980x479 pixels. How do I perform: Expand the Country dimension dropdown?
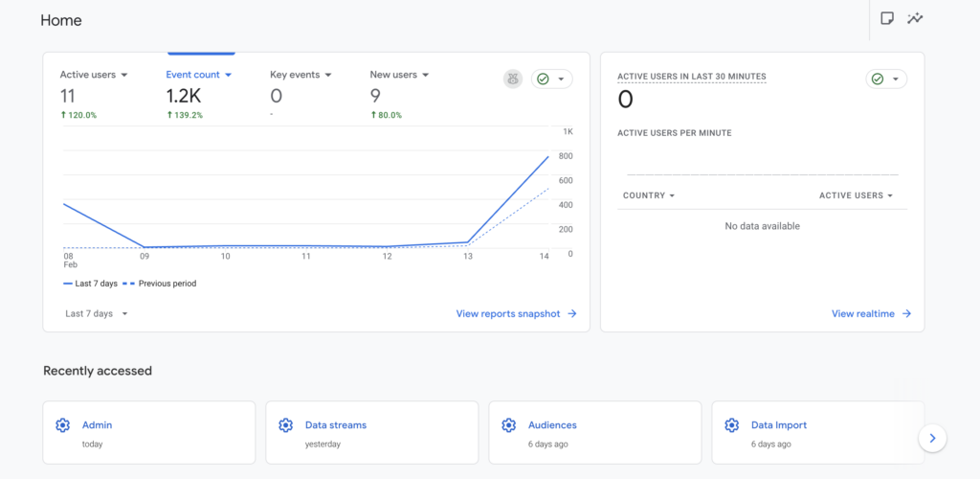pos(649,195)
